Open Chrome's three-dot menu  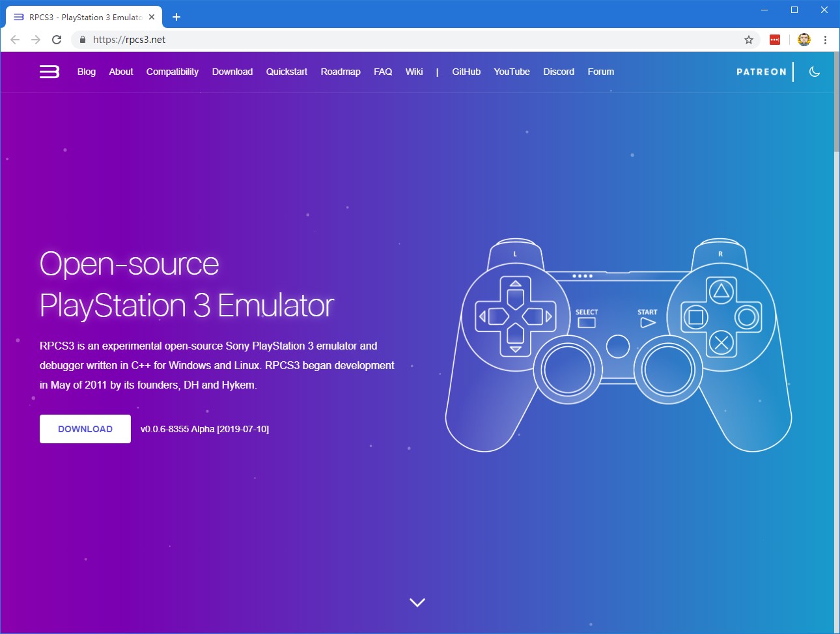[825, 40]
